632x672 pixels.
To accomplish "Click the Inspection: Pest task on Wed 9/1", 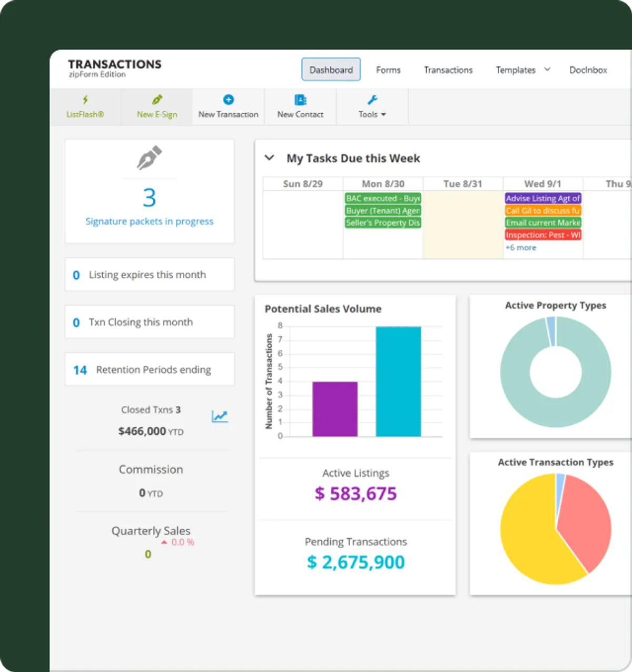I will tap(542, 235).
